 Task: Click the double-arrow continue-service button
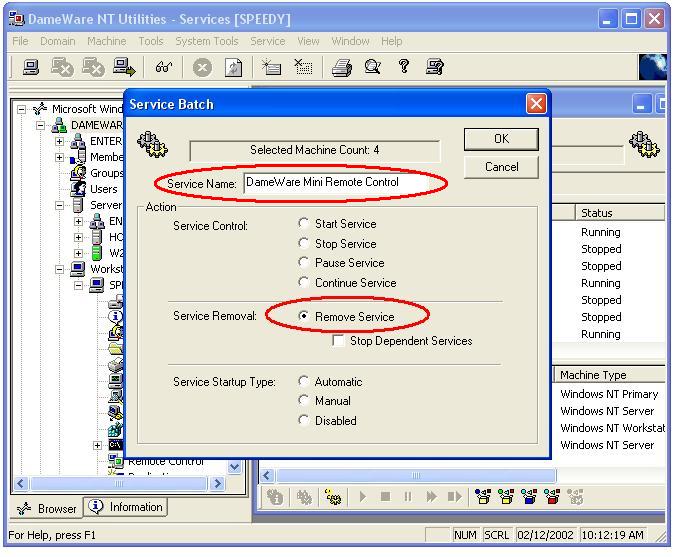pos(431,496)
